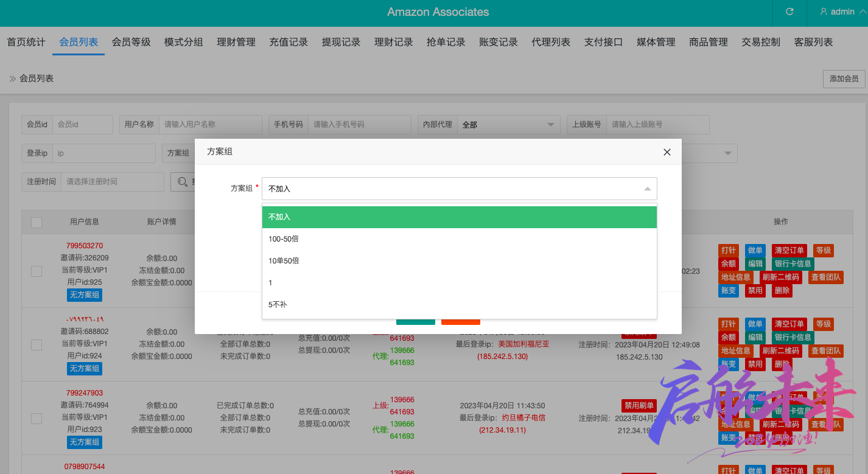The height and width of the screenshot is (474, 868).
Task: Choose the 10单50倍 option
Action: tap(460, 260)
